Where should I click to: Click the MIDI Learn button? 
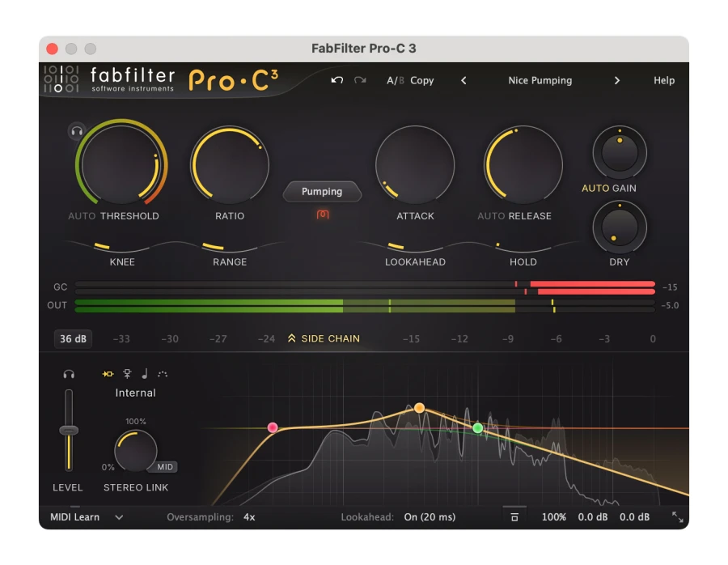tap(74, 517)
